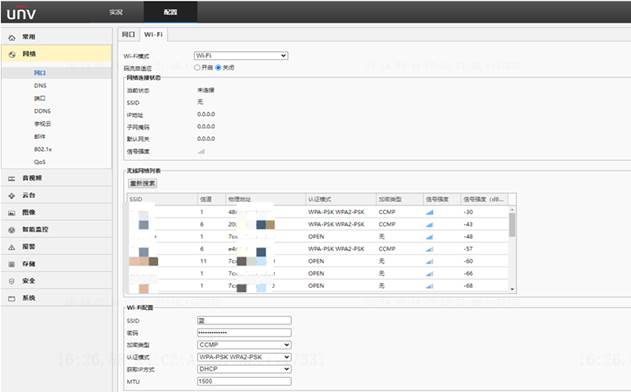Click signal strength icon in -48 row
The height and width of the screenshot is (392, 631).
tap(429, 237)
